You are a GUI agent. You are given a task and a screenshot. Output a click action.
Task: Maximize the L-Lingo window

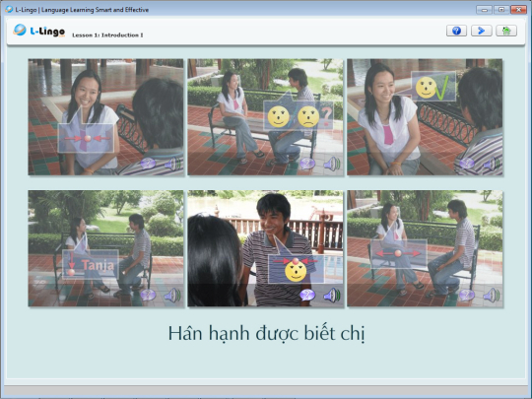click(501, 10)
